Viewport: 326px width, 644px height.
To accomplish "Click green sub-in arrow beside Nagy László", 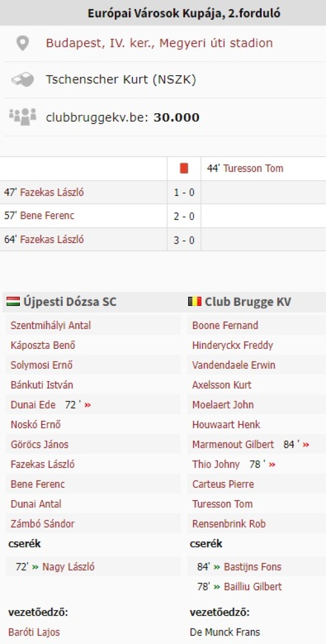I will coord(35,567).
